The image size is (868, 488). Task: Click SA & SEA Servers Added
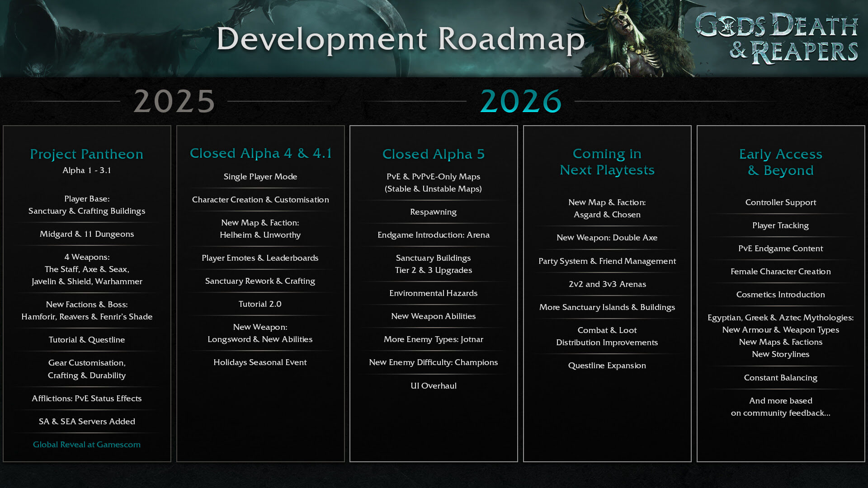87,422
